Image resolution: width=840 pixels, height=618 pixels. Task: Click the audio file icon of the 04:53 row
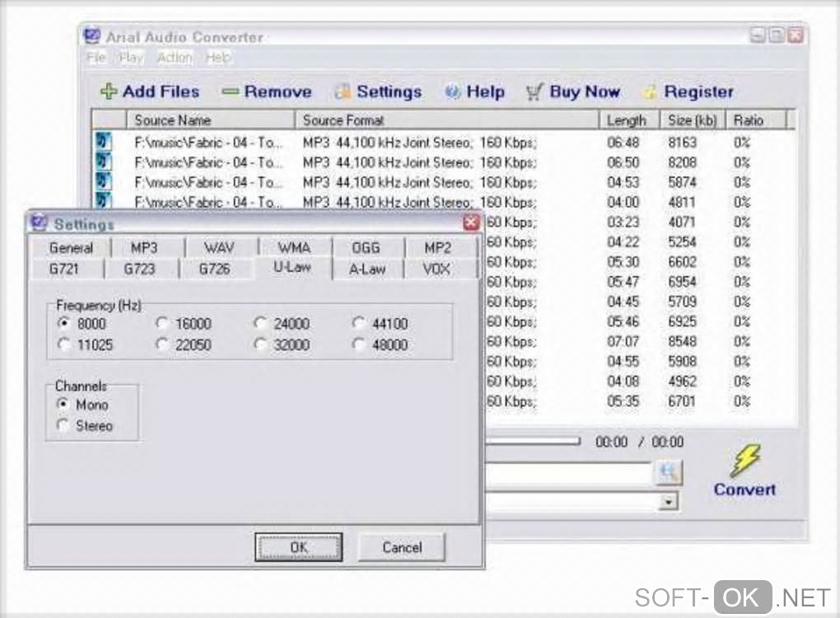click(104, 182)
